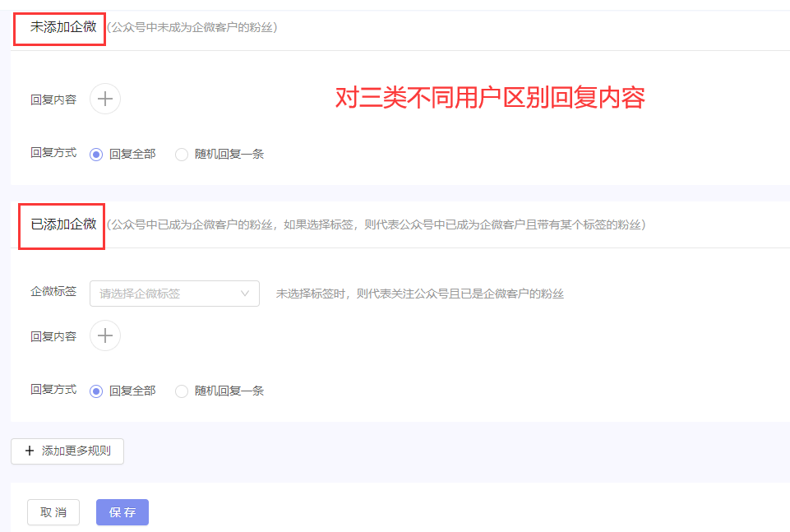The image size is (790, 532).
Task: Enable 回复全部 in the second section
Action: click(96, 391)
